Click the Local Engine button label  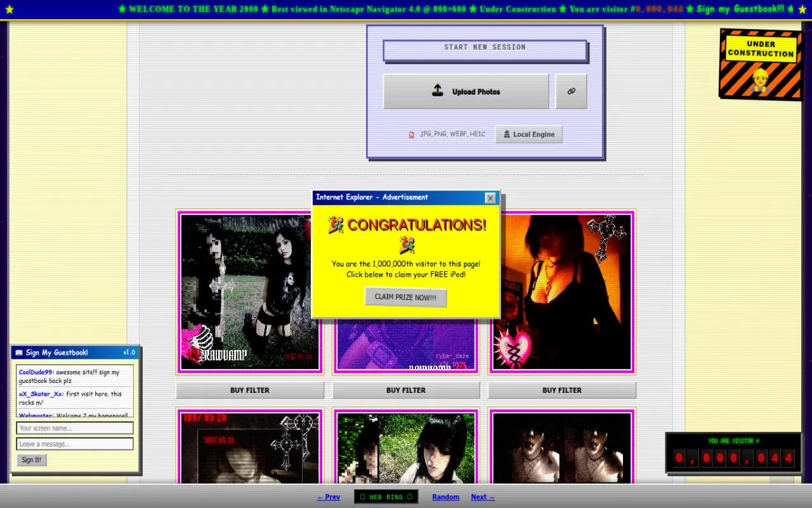pos(534,135)
